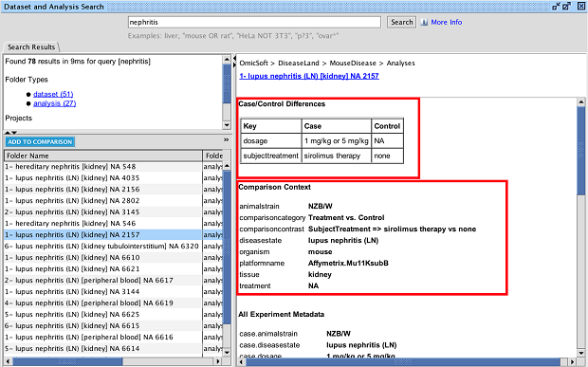Select row 5- lupus nephritis [kidney] NA 6614
The height and width of the screenshot is (367, 588).
[x=103, y=348]
